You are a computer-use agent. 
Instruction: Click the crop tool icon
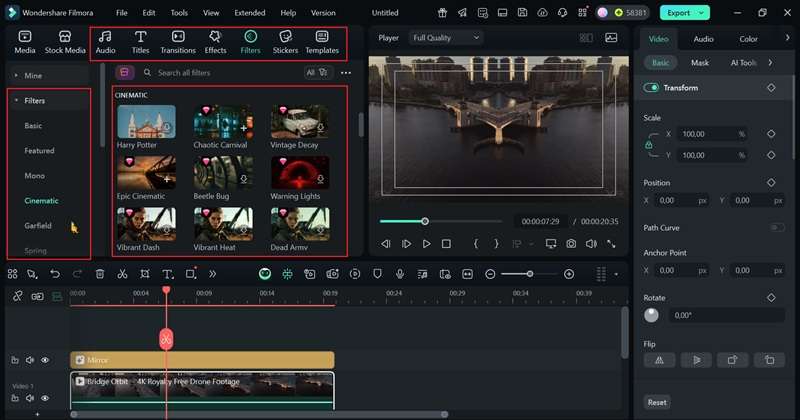tap(145, 274)
